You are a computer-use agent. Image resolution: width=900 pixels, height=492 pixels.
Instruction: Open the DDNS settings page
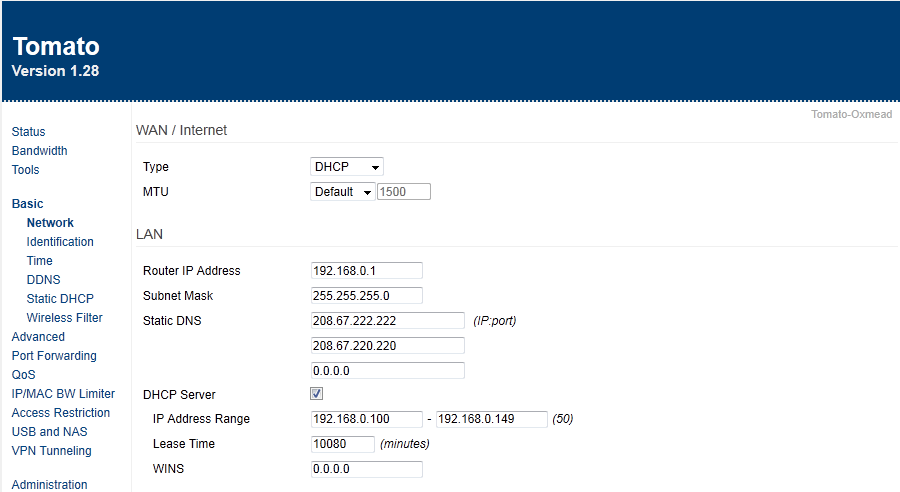click(43, 279)
